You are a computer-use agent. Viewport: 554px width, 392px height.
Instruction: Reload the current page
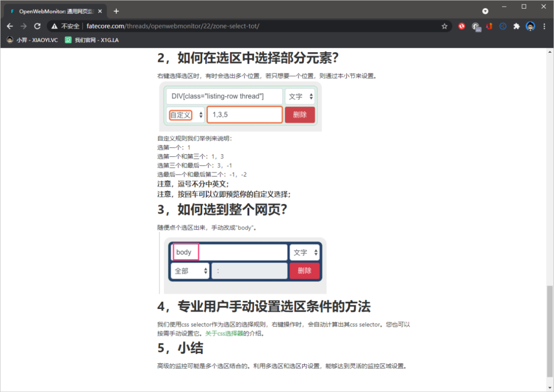pyautogui.click(x=37, y=26)
